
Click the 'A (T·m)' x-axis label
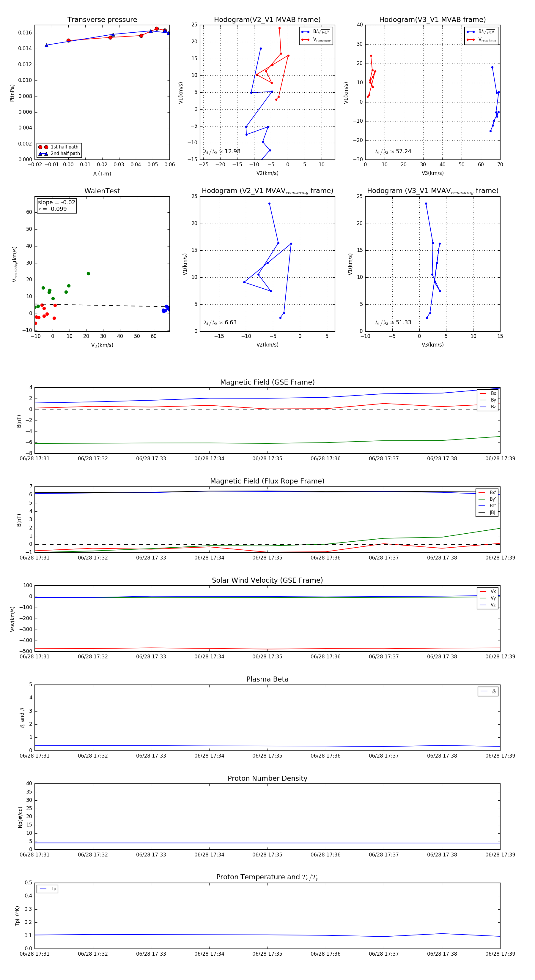[102, 174]
